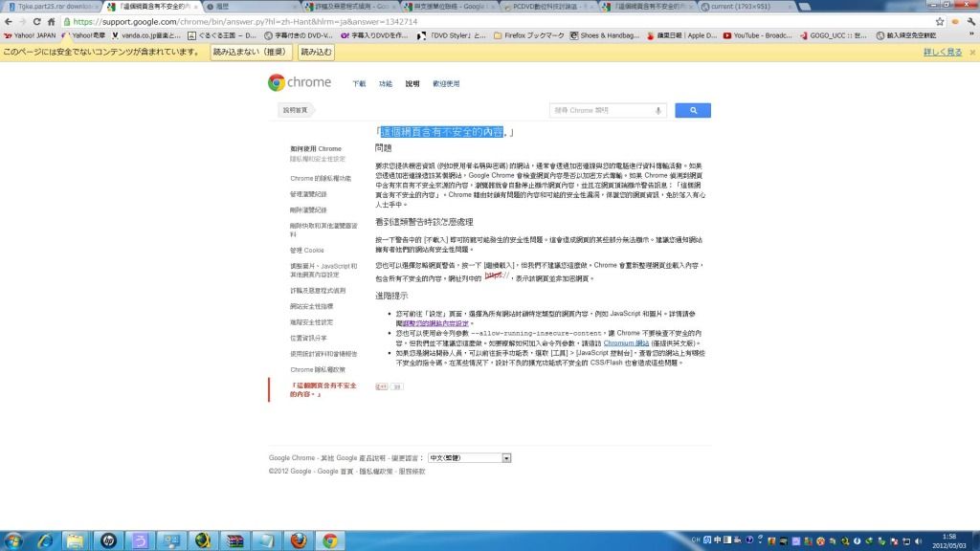This screenshot has width=980, height=551.
Task: Launch Internet Explorer from taskbar
Action: coord(45,540)
